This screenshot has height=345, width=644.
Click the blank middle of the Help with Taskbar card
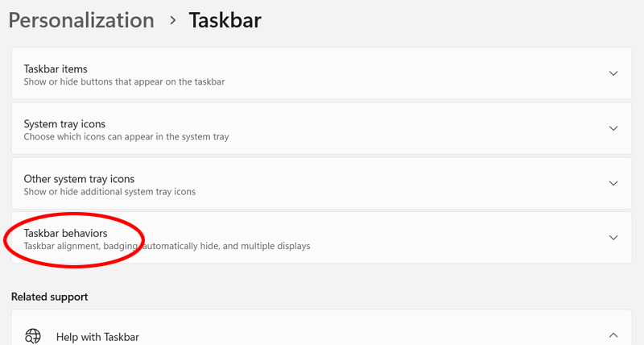point(362,335)
